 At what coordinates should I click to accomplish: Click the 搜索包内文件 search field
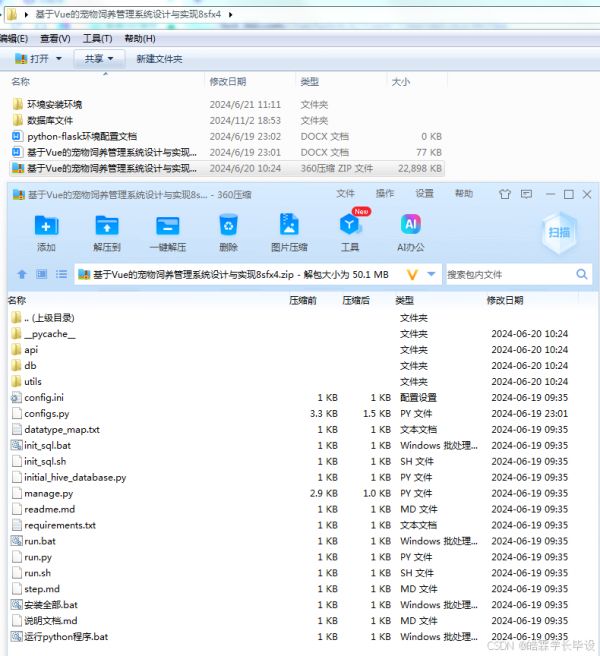pyautogui.click(x=510, y=274)
